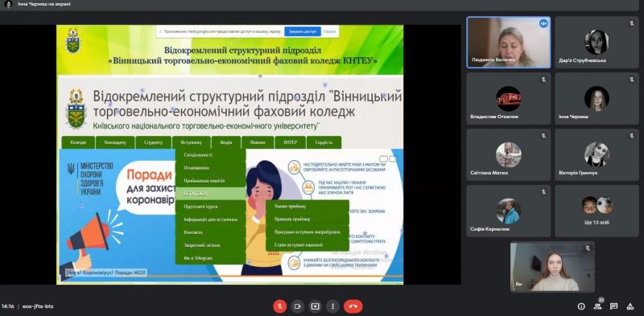Open the meeting details info icon
This screenshot has width=644, height=316.
[x=581, y=306]
